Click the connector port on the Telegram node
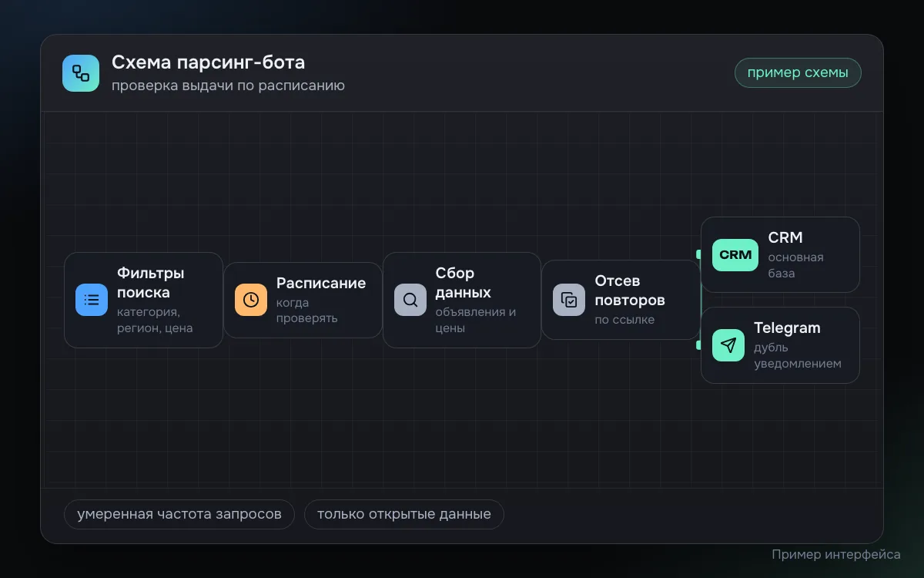The width and height of the screenshot is (924, 578). pyautogui.click(x=698, y=345)
